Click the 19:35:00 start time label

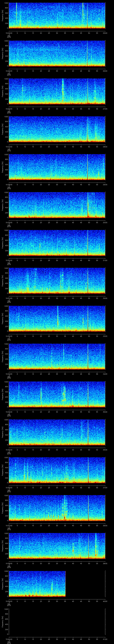[9, 450]
